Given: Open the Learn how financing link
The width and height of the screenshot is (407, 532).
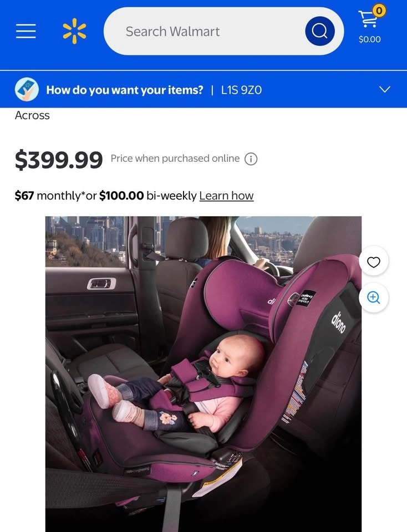Looking at the screenshot, I should 226,196.
